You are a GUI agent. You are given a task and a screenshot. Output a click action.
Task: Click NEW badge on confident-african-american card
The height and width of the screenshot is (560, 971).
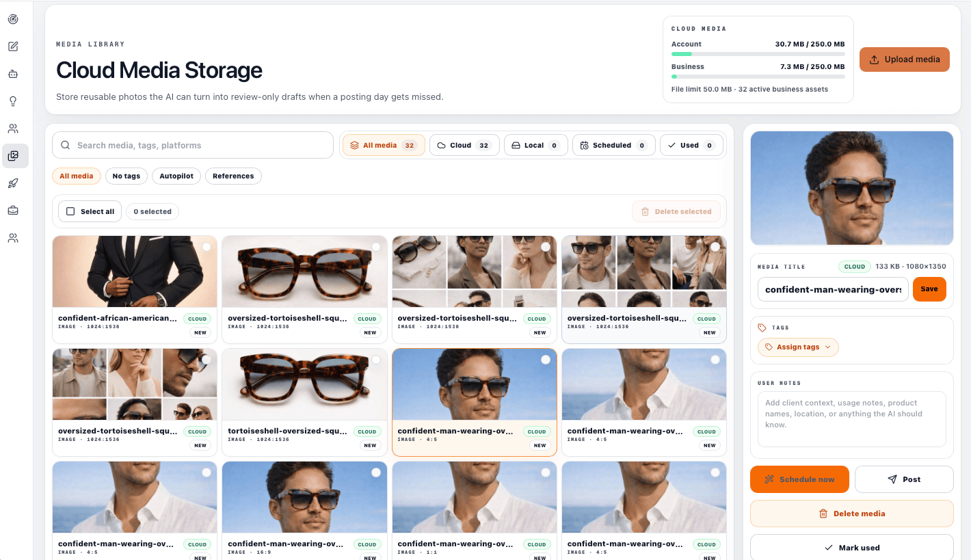point(200,332)
